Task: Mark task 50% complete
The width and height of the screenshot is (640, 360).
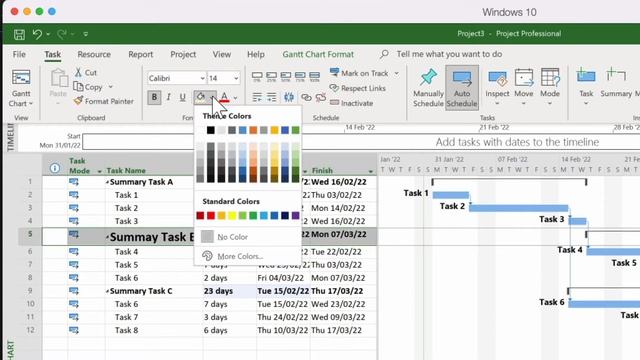Action: coord(286,76)
